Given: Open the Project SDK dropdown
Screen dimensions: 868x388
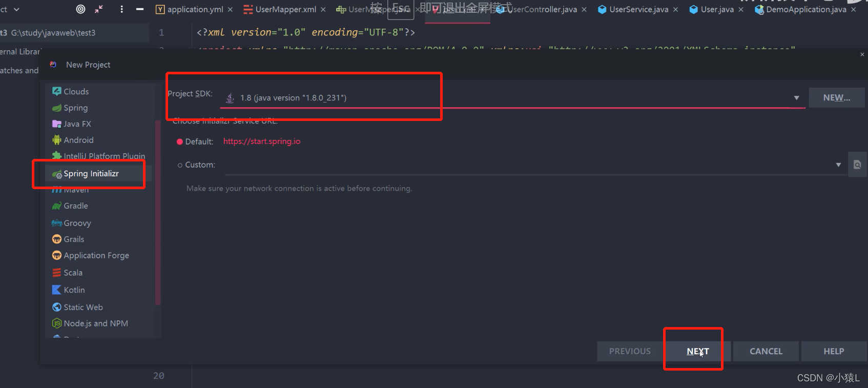Looking at the screenshot, I should point(512,97).
